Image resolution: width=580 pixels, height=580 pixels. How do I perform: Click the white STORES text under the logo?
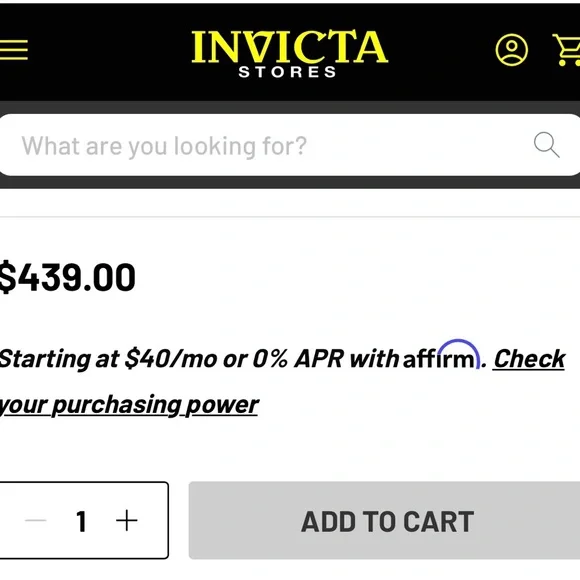click(x=287, y=72)
